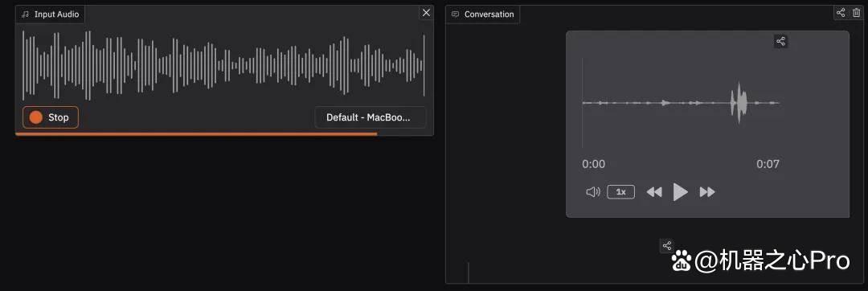
Task: Close the Input Audio recording panel
Action: click(426, 13)
